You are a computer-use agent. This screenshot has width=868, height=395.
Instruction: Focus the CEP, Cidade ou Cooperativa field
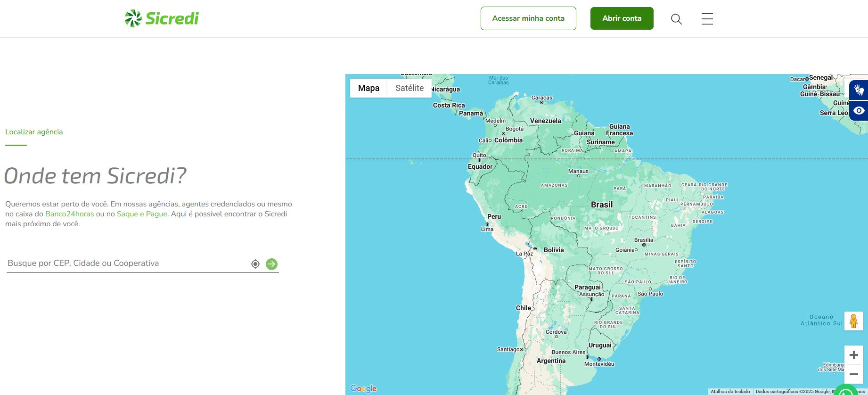click(127, 263)
